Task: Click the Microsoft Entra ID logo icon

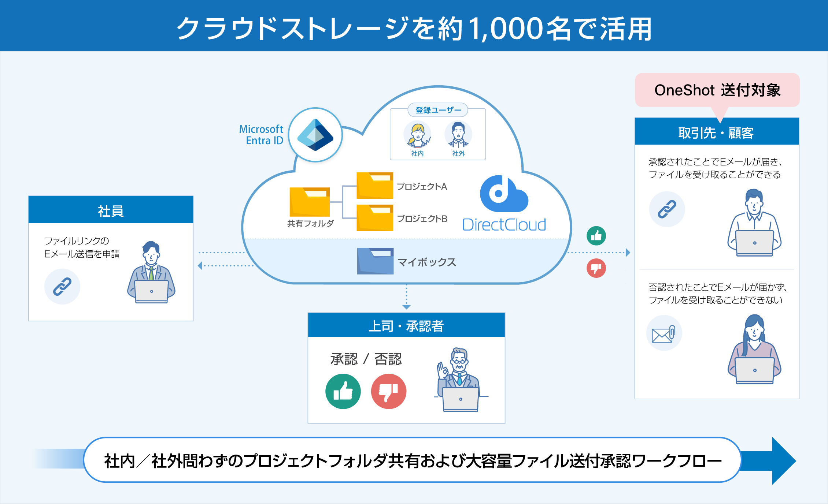Action: point(315,135)
